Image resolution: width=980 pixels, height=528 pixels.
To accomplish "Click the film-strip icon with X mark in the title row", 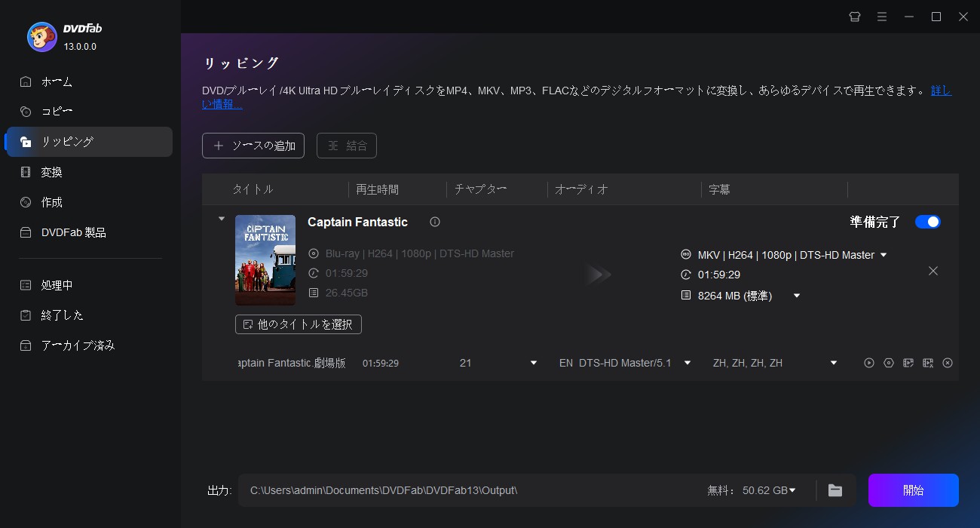I will tap(928, 363).
